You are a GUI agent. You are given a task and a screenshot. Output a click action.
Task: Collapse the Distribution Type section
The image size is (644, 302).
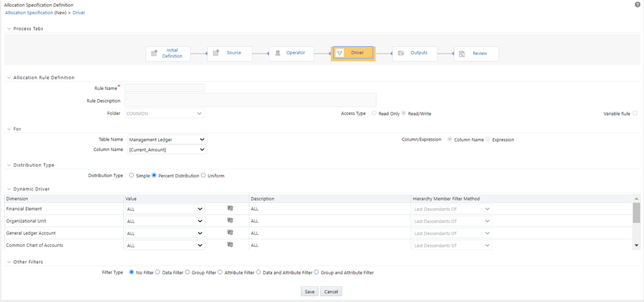click(9, 165)
